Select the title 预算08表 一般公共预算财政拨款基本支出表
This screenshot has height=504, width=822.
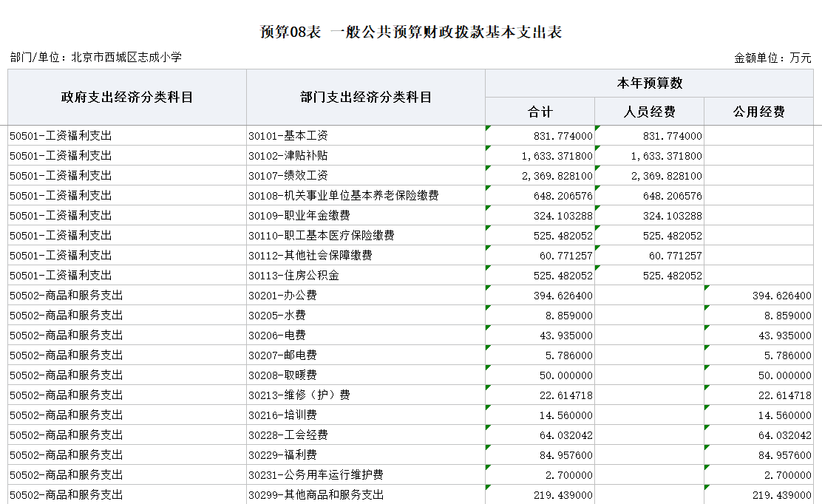(x=411, y=32)
